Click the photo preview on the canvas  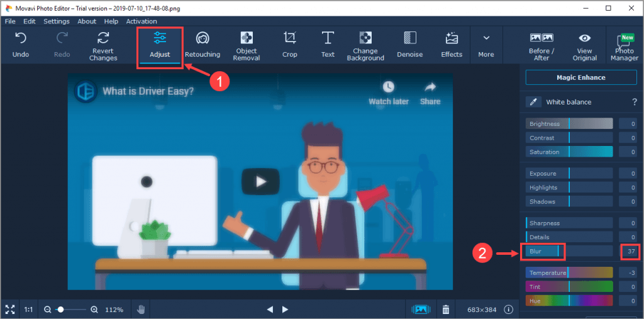click(x=260, y=182)
